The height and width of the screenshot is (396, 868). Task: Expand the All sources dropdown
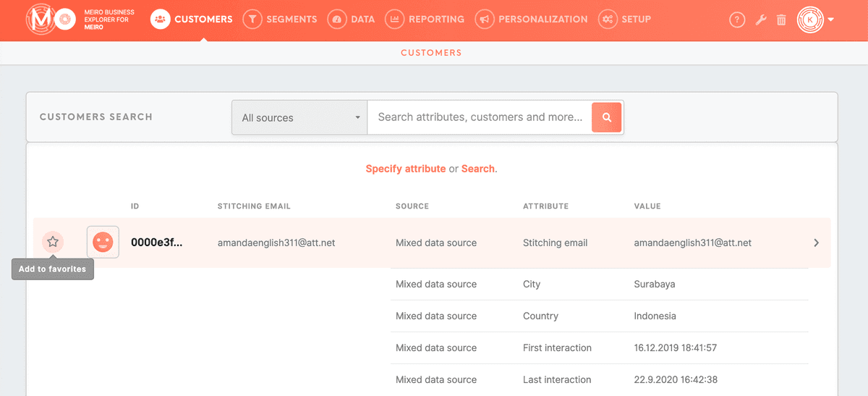299,117
